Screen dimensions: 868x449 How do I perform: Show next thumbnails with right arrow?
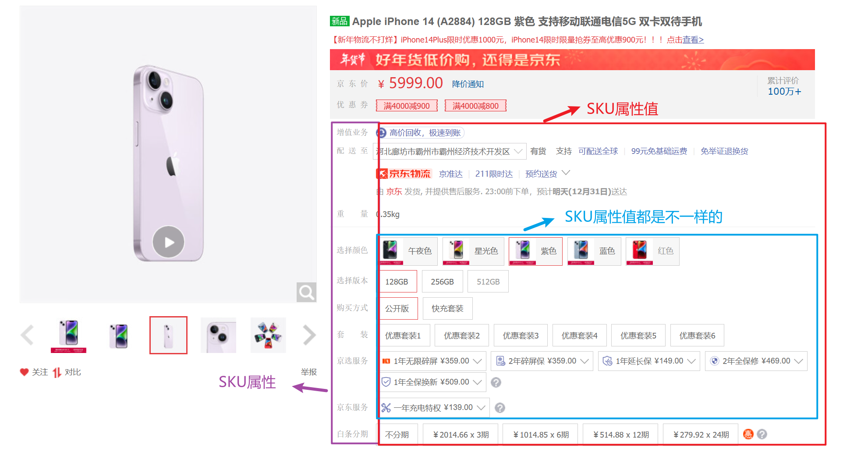pyautogui.click(x=309, y=335)
